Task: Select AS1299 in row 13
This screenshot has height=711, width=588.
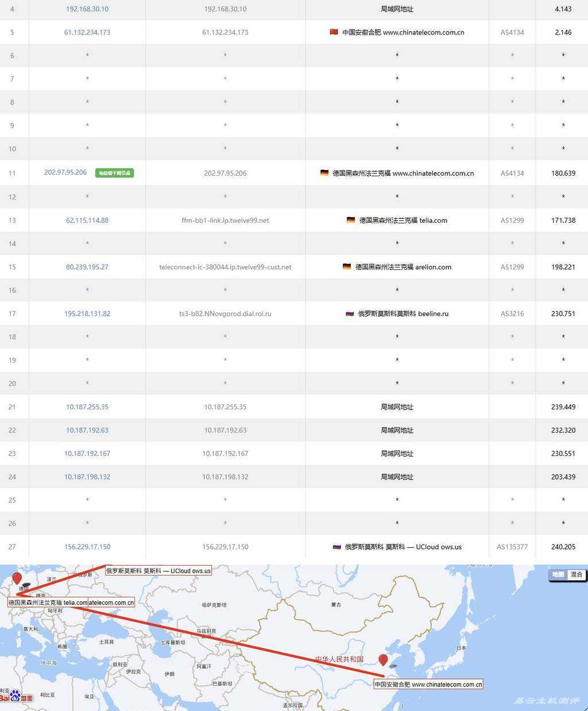Action: click(512, 221)
